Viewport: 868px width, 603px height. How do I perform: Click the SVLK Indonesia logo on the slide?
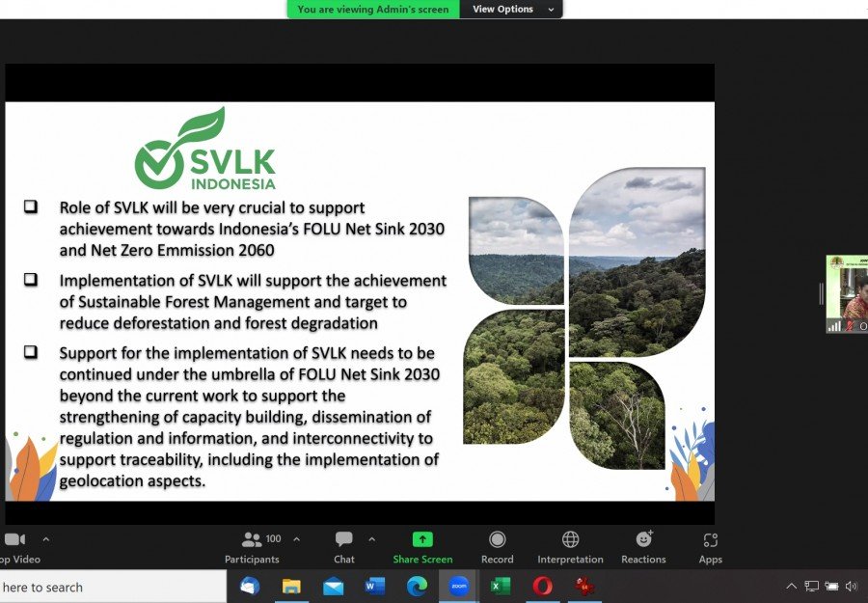pos(205,149)
